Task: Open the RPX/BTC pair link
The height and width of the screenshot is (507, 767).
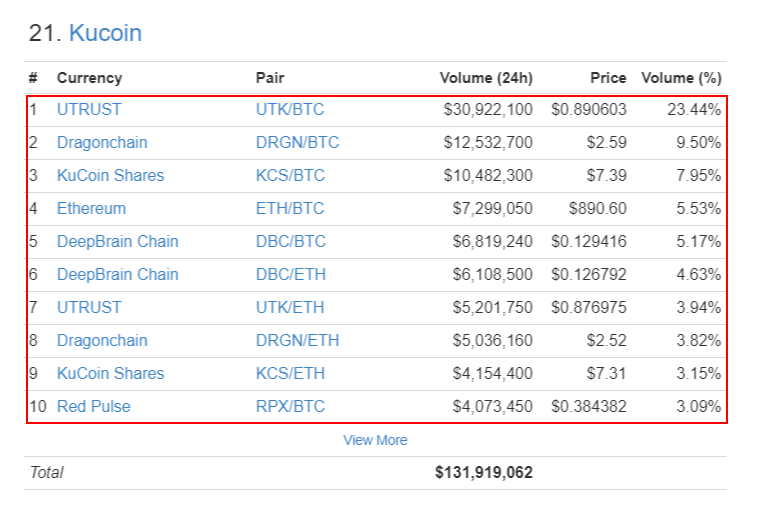Action: [x=291, y=406]
